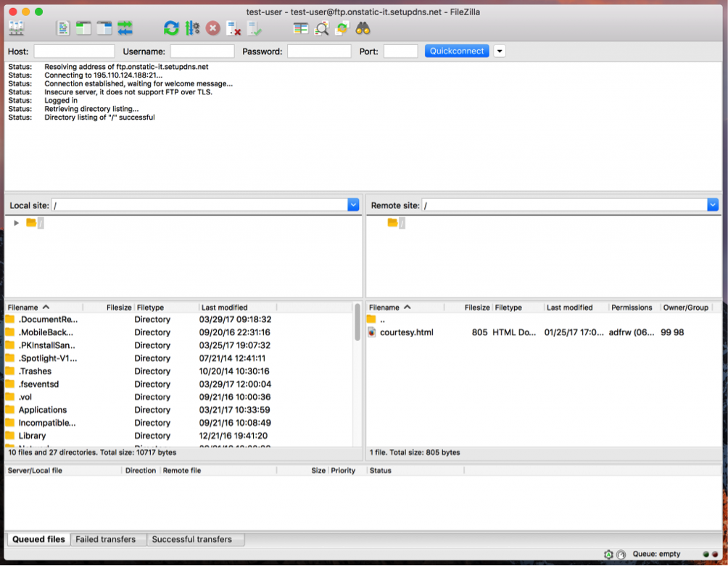Open Quickconnect history dropdown arrow
728x566 pixels.
pos(500,51)
